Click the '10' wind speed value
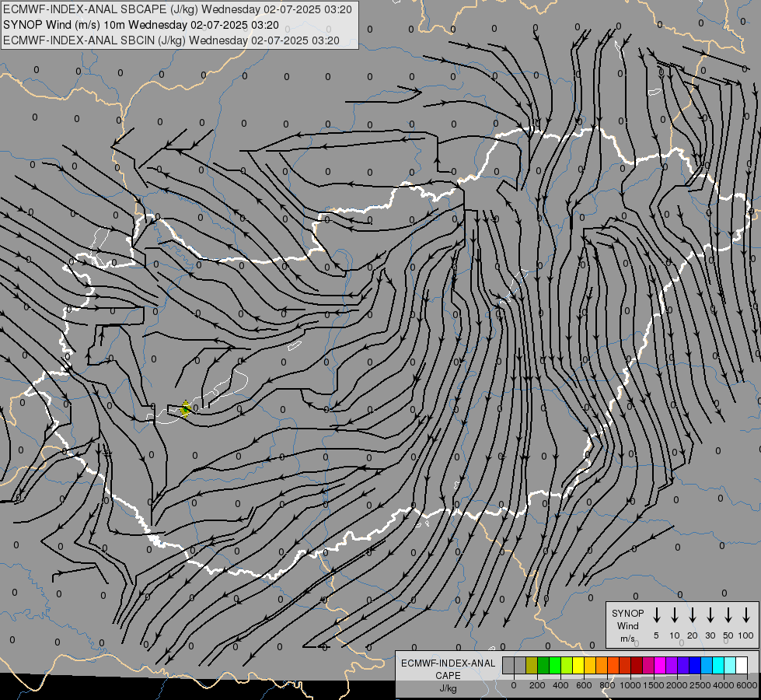Image resolution: width=761 pixels, height=700 pixels. (674, 635)
